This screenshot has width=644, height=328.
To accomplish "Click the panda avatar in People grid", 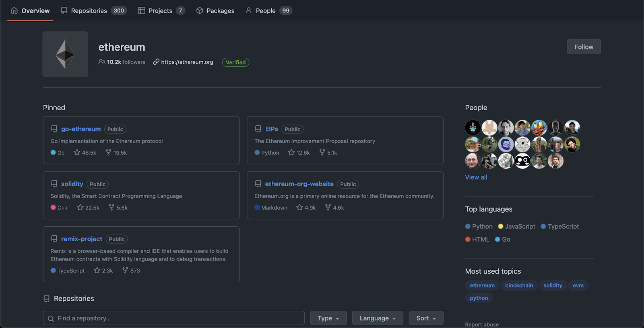I will point(522,161).
